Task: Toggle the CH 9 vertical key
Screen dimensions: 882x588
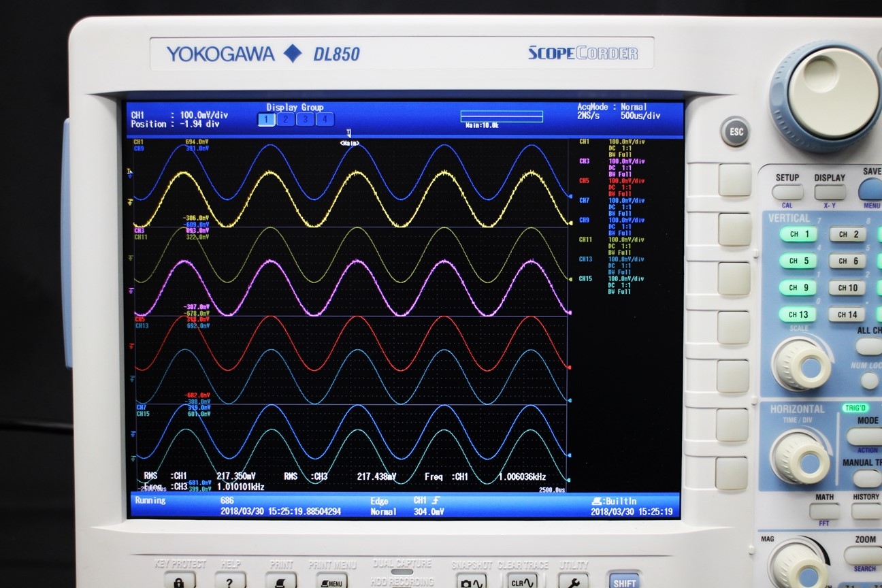Action: point(798,287)
